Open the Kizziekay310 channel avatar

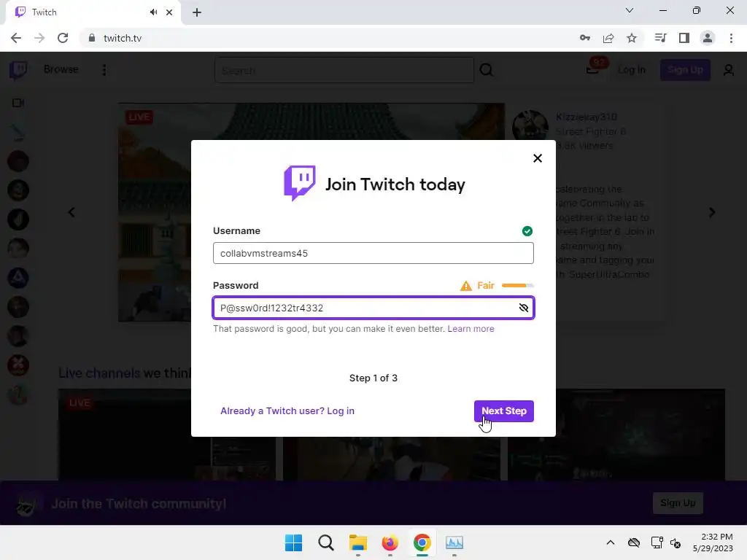[x=530, y=128]
